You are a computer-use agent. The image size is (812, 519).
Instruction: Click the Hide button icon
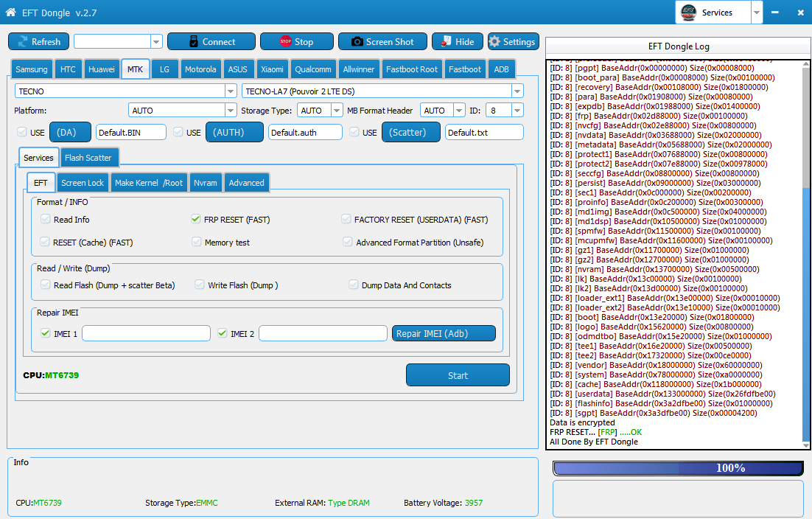coord(446,42)
